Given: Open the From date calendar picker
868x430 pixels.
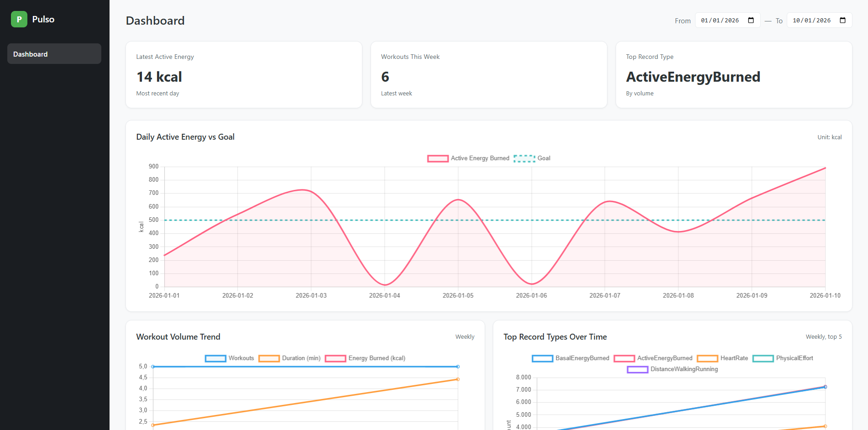Looking at the screenshot, I should (751, 20).
